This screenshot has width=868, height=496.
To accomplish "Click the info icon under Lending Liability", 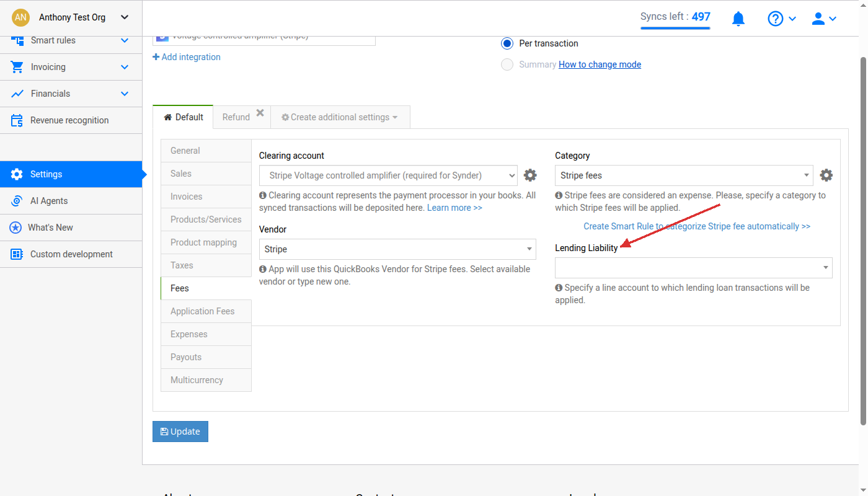I will coord(559,288).
